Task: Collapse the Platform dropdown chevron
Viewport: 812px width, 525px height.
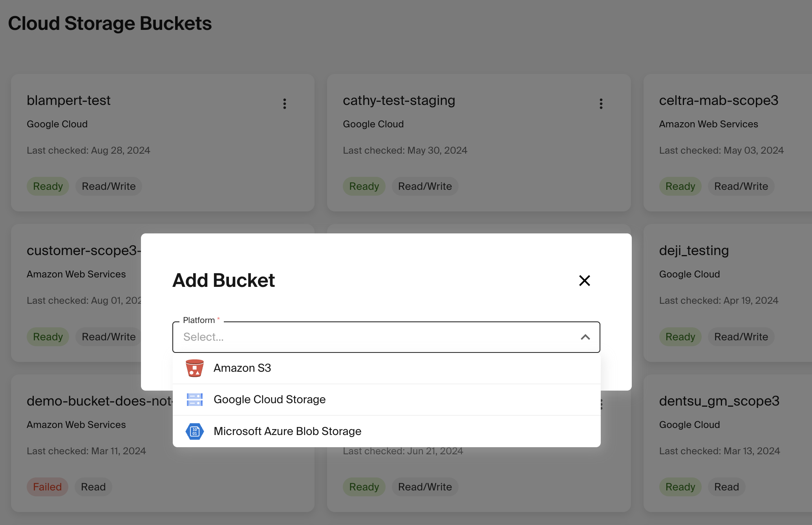Action: coord(585,337)
